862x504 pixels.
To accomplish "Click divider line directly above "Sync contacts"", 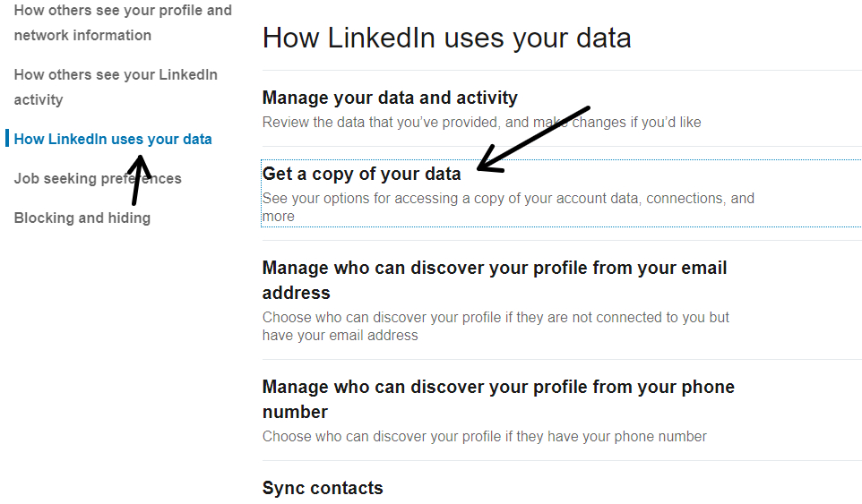I will pos(562,461).
